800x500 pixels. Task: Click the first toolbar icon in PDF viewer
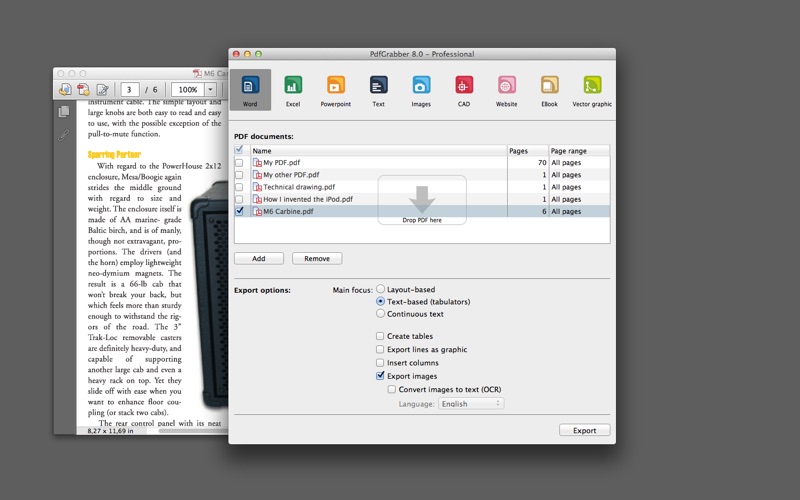[65, 90]
